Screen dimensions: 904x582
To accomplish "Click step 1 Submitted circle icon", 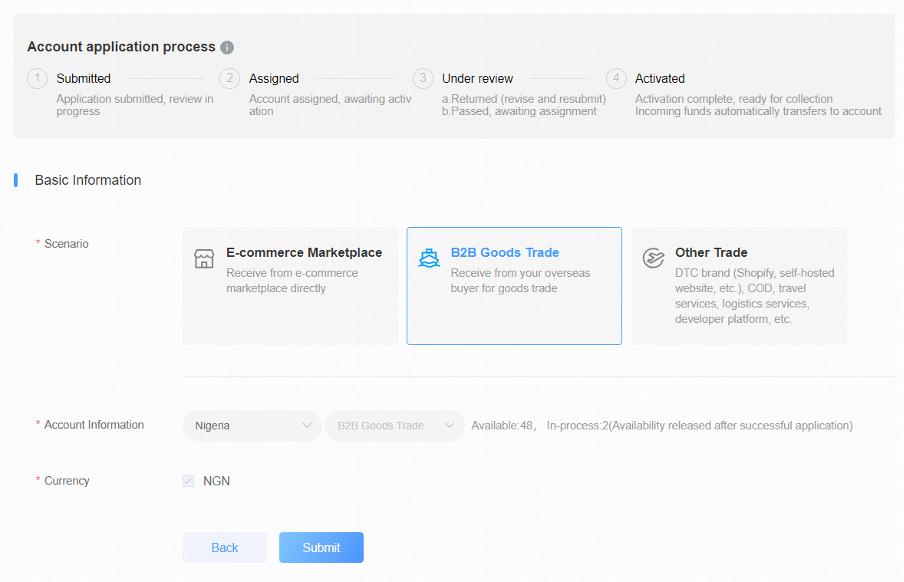I will click(37, 78).
